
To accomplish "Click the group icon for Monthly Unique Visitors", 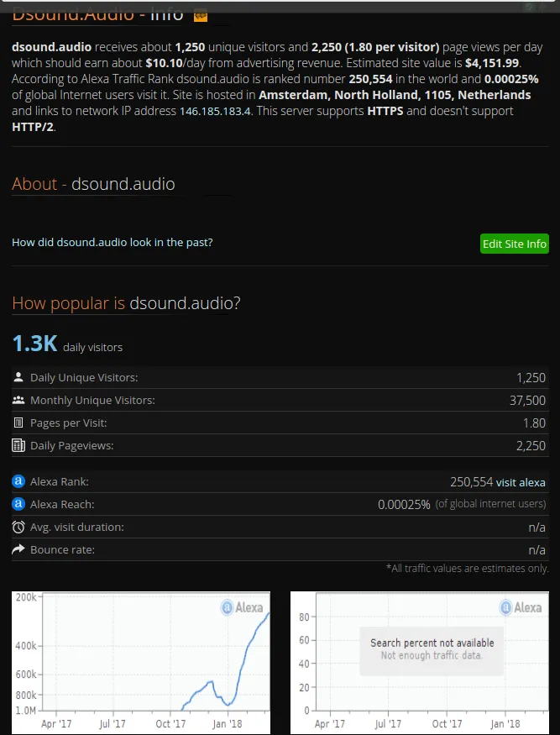I will click(18, 400).
